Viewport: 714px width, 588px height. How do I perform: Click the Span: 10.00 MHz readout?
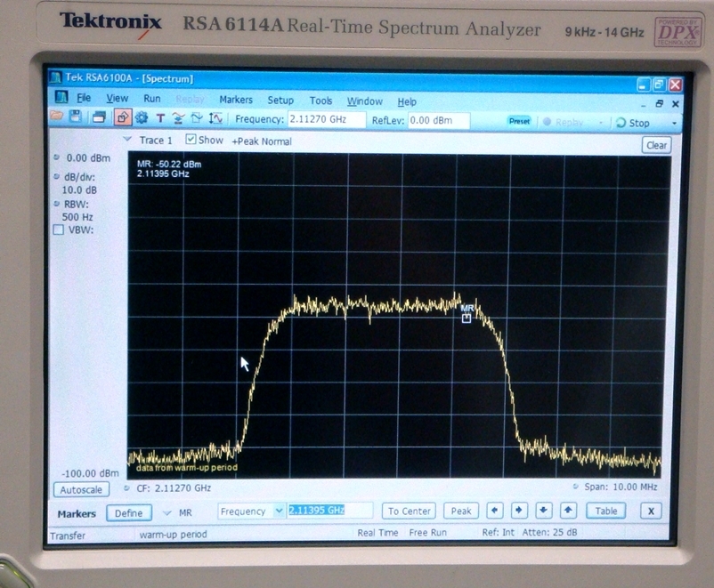pos(621,487)
